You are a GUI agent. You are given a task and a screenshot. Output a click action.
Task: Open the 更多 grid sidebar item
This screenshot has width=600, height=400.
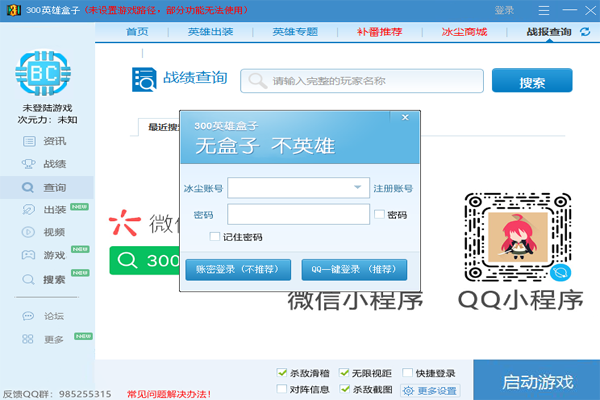pyautogui.click(x=43, y=339)
